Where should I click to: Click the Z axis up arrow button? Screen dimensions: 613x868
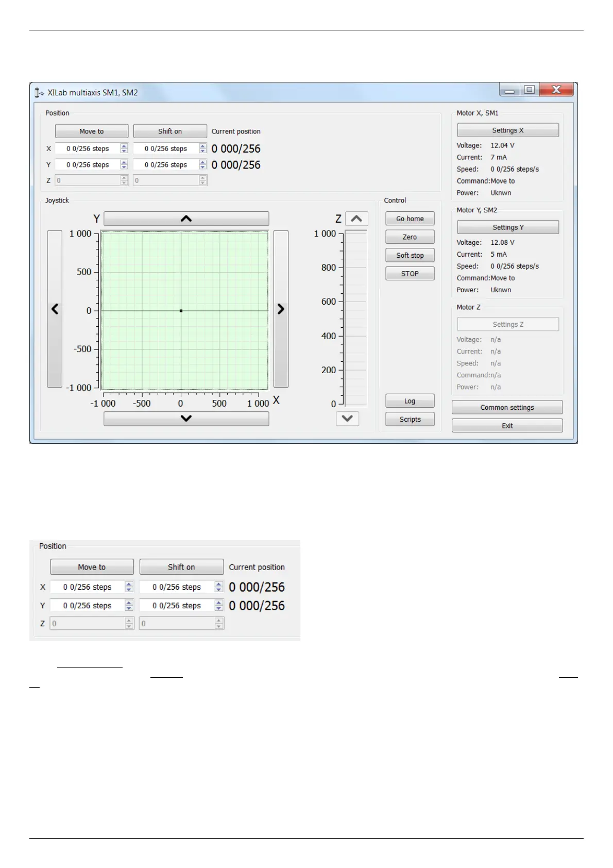(x=356, y=219)
